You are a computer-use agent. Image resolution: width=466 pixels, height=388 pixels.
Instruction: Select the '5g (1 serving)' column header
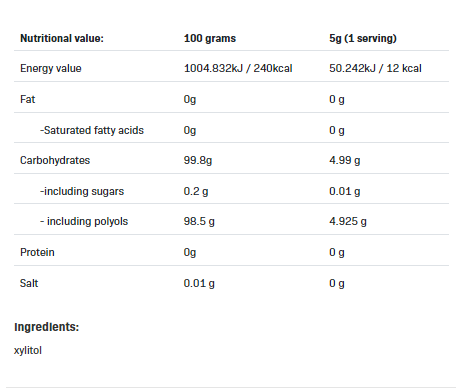pos(363,38)
